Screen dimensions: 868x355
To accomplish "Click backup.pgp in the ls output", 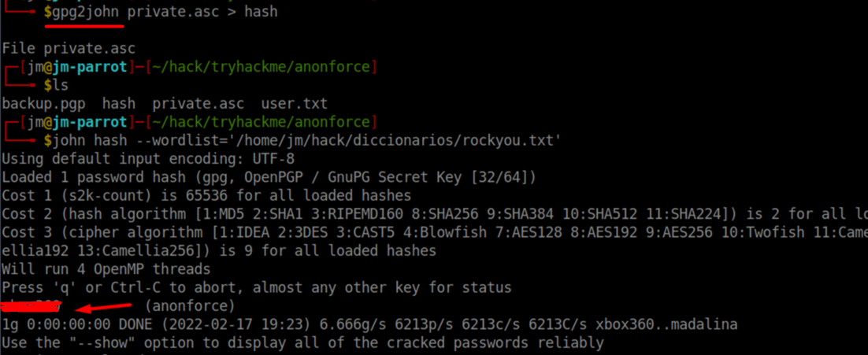I will click(44, 104).
